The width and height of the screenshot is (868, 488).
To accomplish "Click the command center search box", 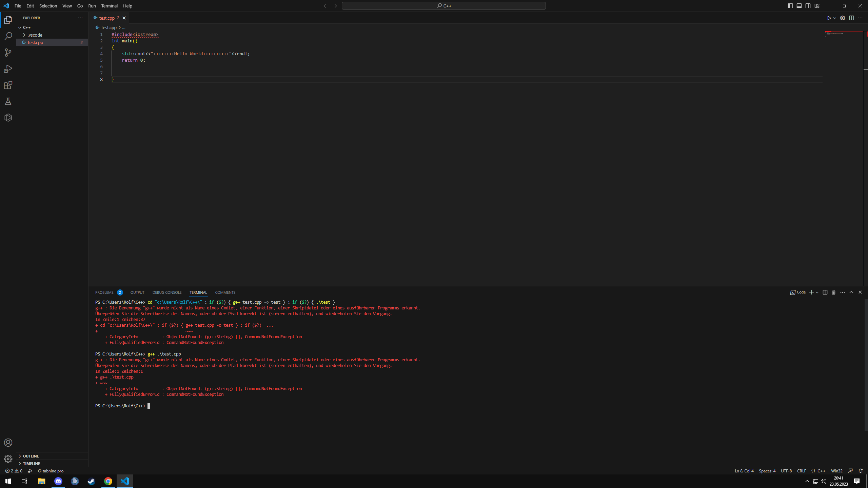I will coord(443,6).
